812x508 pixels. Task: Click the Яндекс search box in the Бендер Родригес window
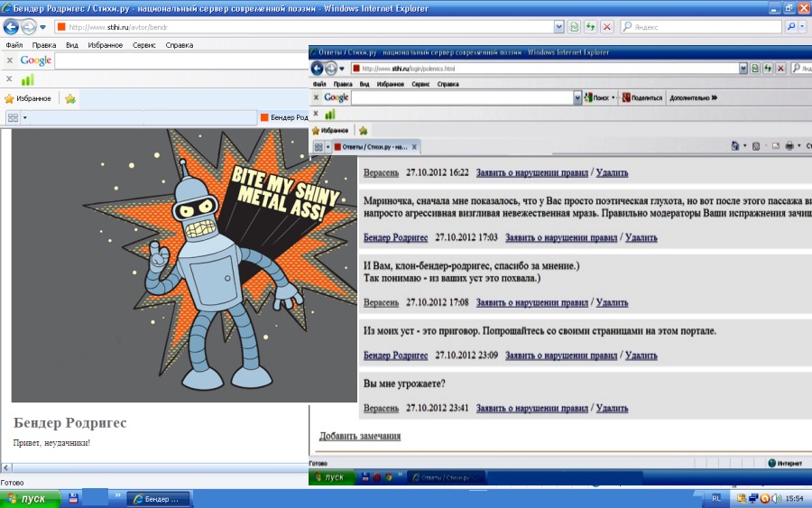coord(701,27)
